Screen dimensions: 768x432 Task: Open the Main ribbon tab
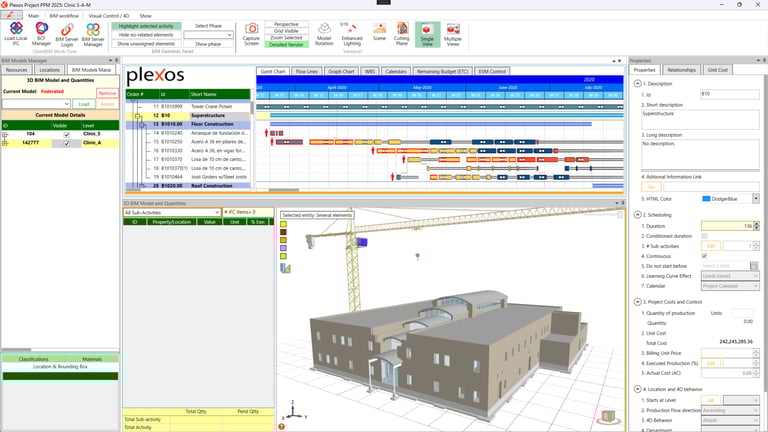(x=33, y=16)
